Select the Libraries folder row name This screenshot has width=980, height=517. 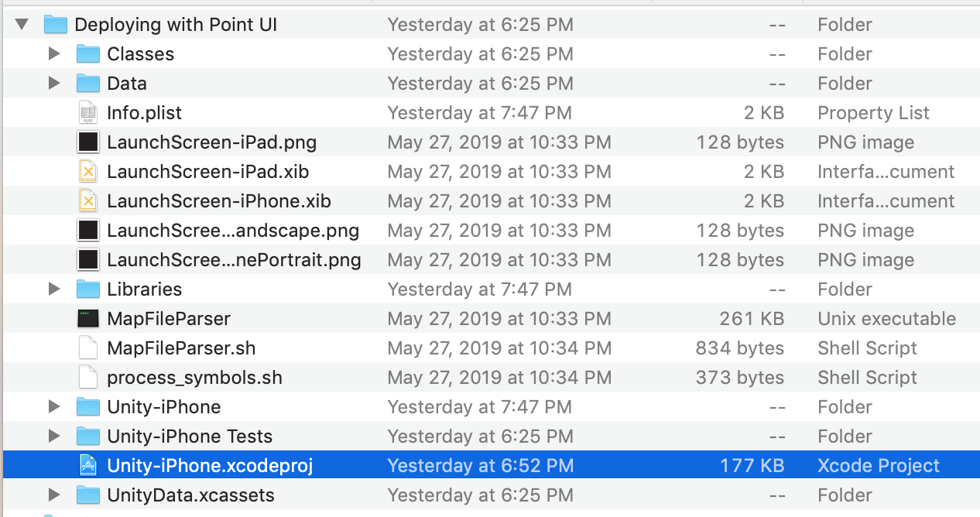(x=144, y=289)
